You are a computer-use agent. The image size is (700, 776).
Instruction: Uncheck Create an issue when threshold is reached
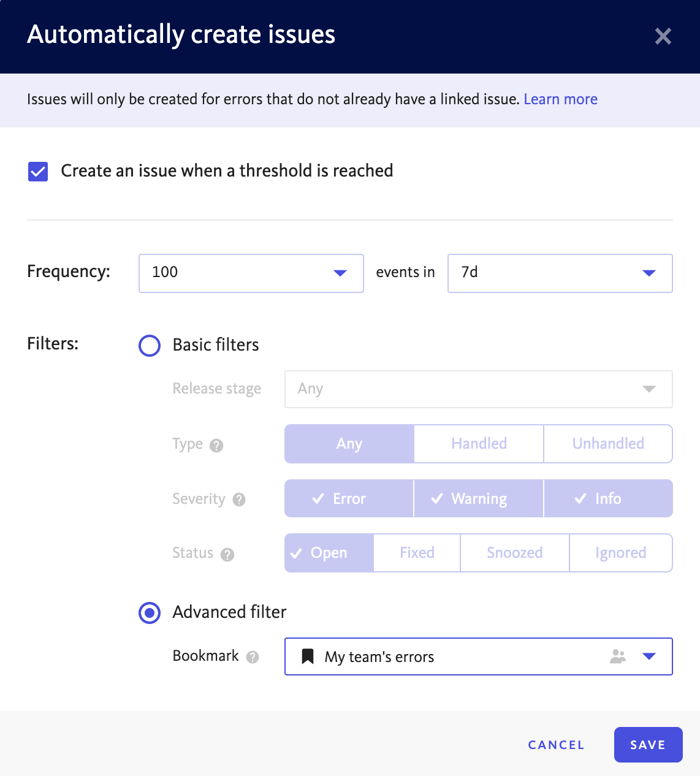coord(38,172)
